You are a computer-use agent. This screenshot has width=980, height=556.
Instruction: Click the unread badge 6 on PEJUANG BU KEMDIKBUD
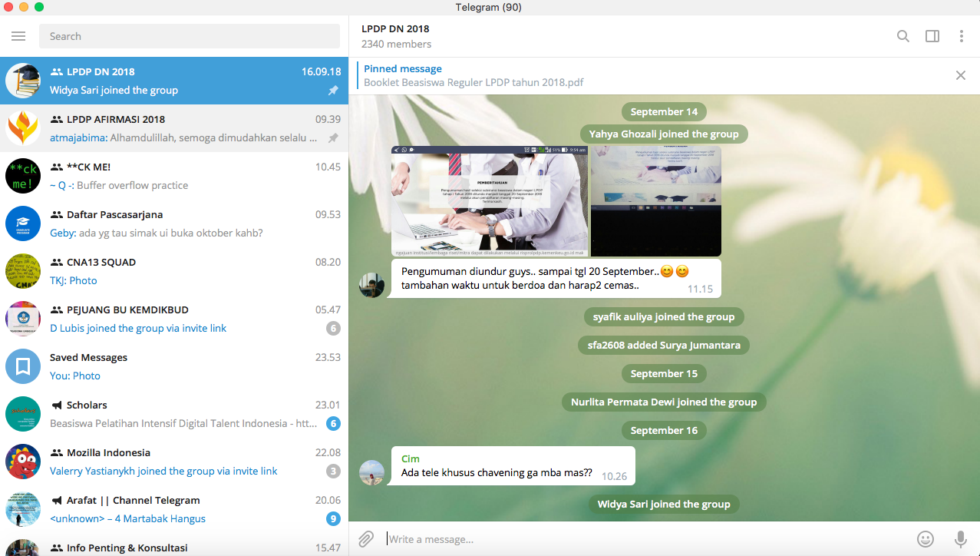333,329
